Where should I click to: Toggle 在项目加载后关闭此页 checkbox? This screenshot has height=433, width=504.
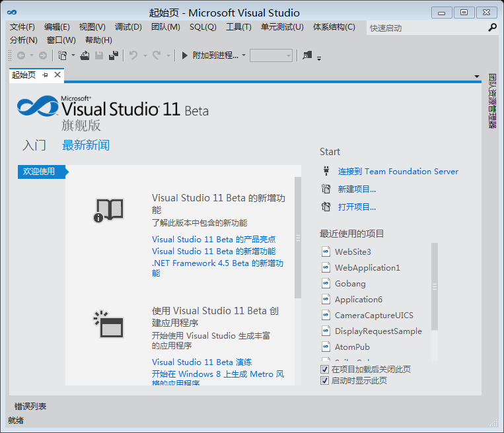coord(324,369)
